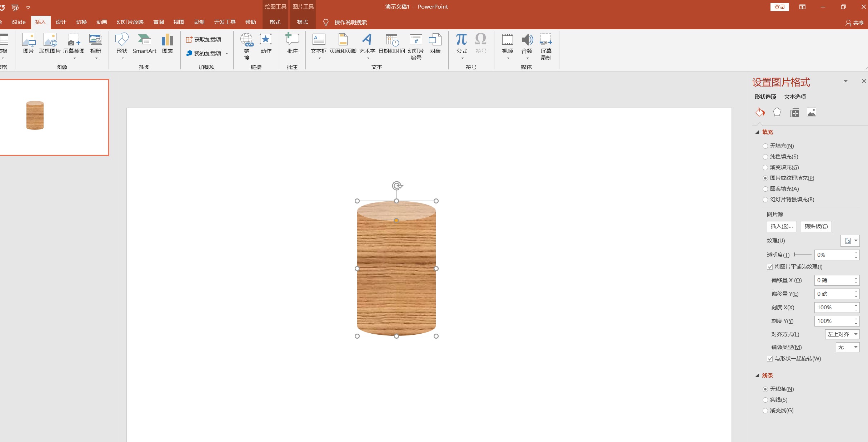Open the 纹理 texture dropdown
The width and height of the screenshot is (868, 442).
850,241
